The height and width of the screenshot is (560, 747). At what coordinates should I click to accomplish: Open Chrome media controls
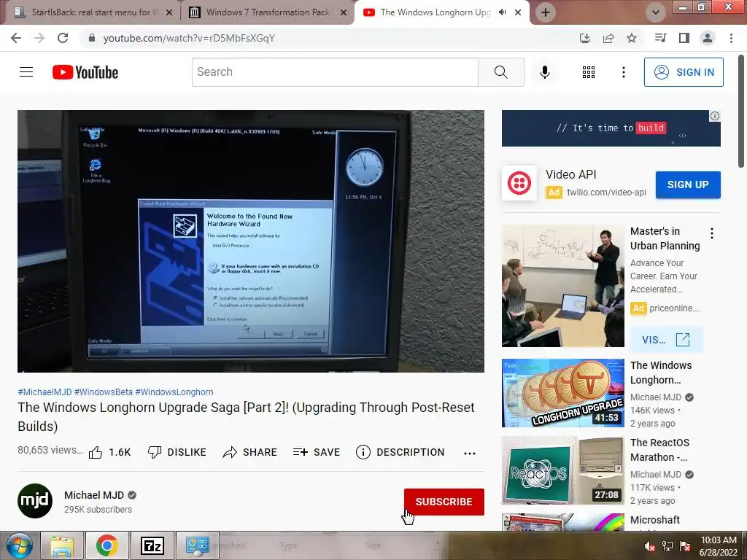tap(660, 38)
